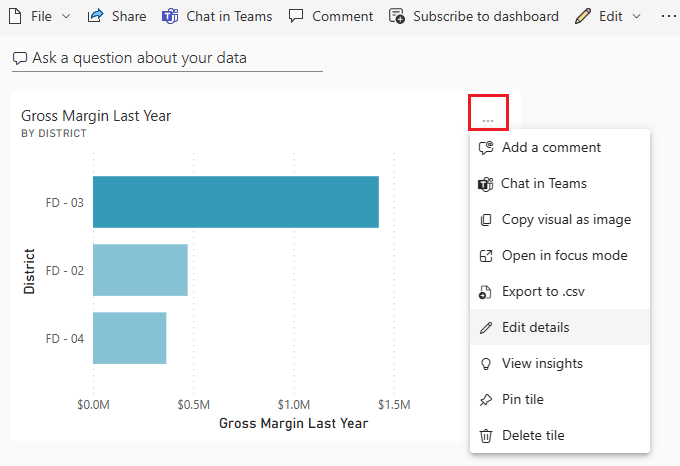Screen dimensions: 680x466
Task: Click the Comment speech bubble icon
Action: [x=296, y=16]
